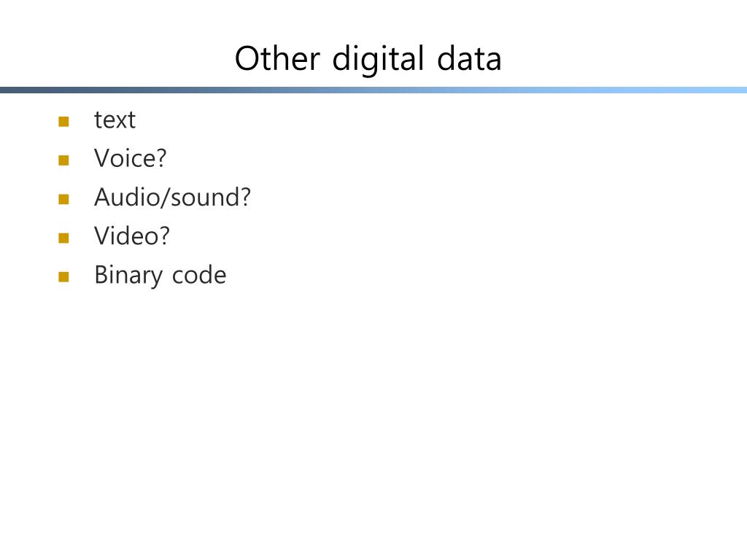
Task: Select the word "digital" in the slide title
Action: click(x=378, y=60)
